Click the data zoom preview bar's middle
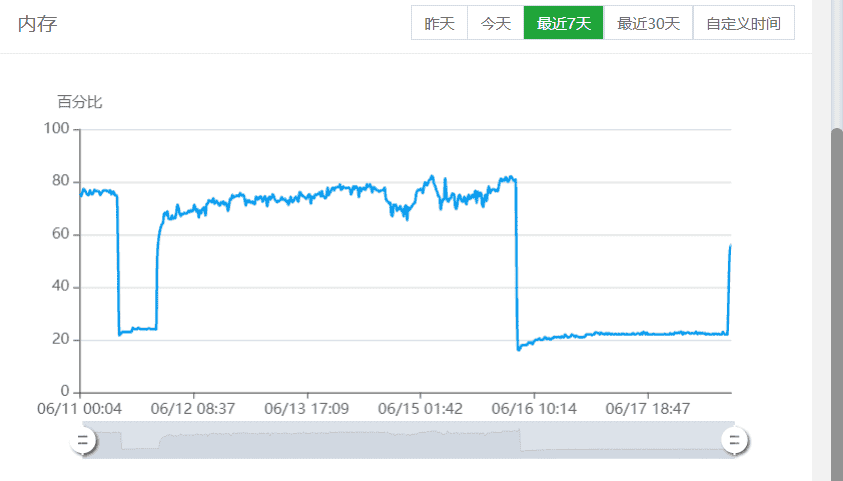Image resolution: width=843 pixels, height=481 pixels. (x=408, y=440)
